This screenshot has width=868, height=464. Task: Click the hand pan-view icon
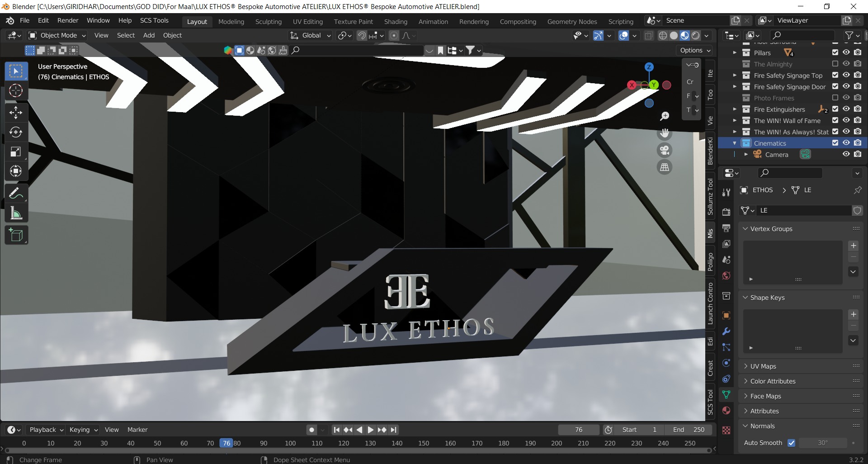click(x=665, y=133)
